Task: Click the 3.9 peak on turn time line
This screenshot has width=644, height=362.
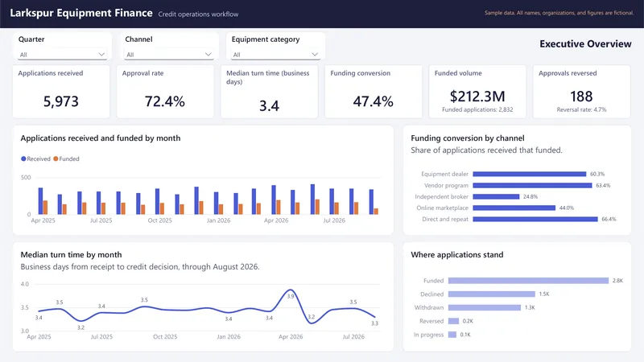Action: [x=291, y=290]
